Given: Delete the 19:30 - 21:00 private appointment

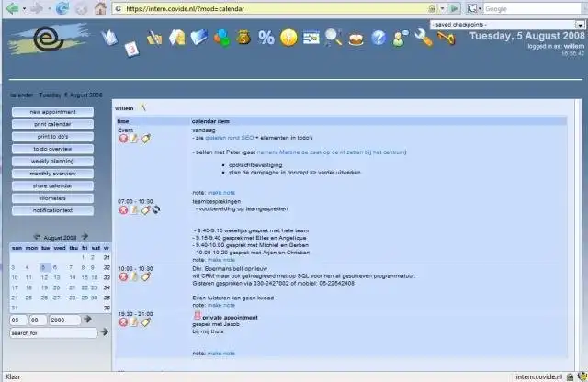Looking at the screenshot, I should tap(123, 322).
